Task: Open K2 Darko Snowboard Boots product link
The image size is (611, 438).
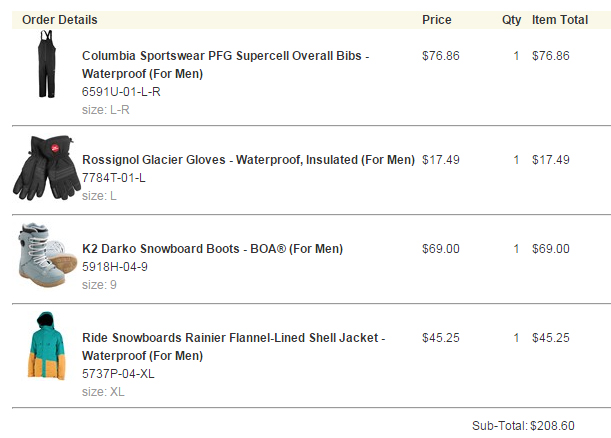Action: [x=212, y=249]
